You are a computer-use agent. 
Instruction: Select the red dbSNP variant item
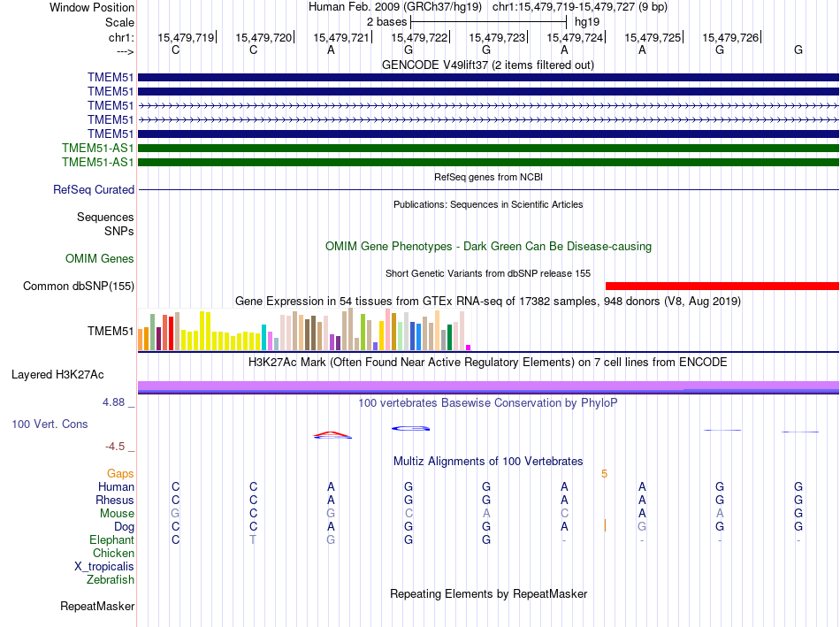pyautogui.click(x=722, y=287)
